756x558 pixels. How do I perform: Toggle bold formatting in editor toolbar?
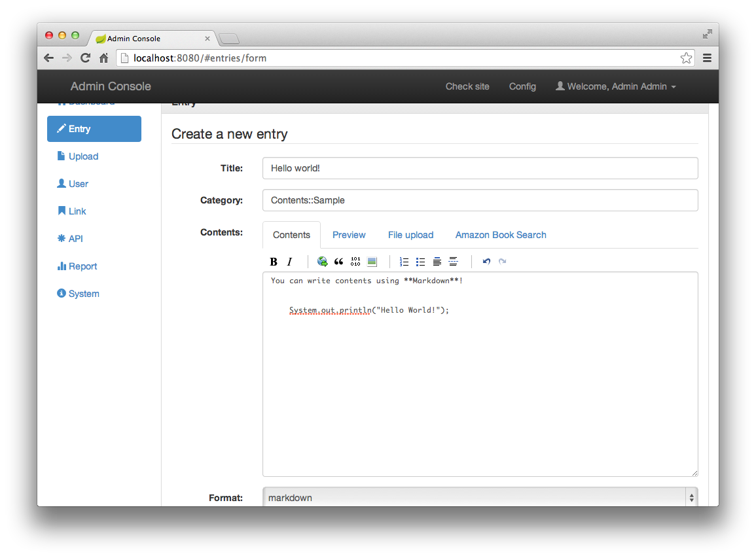click(x=274, y=262)
